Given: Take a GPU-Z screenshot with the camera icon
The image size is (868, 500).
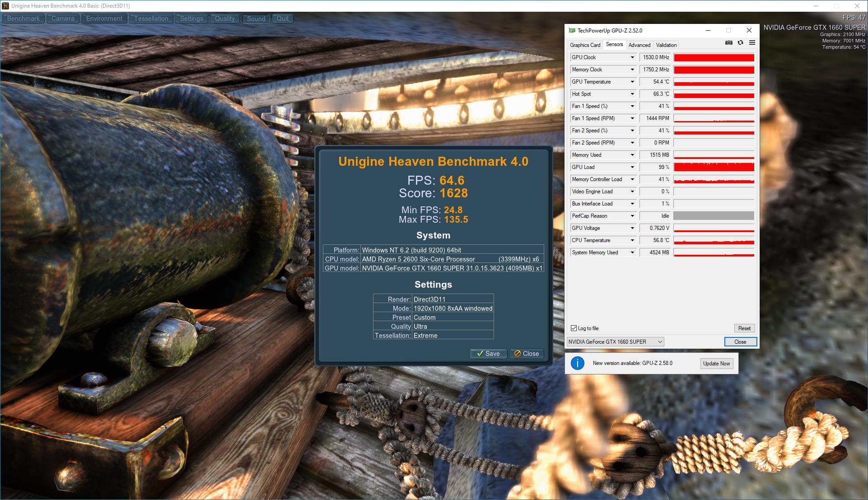Looking at the screenshot, I should pos(728,42).
